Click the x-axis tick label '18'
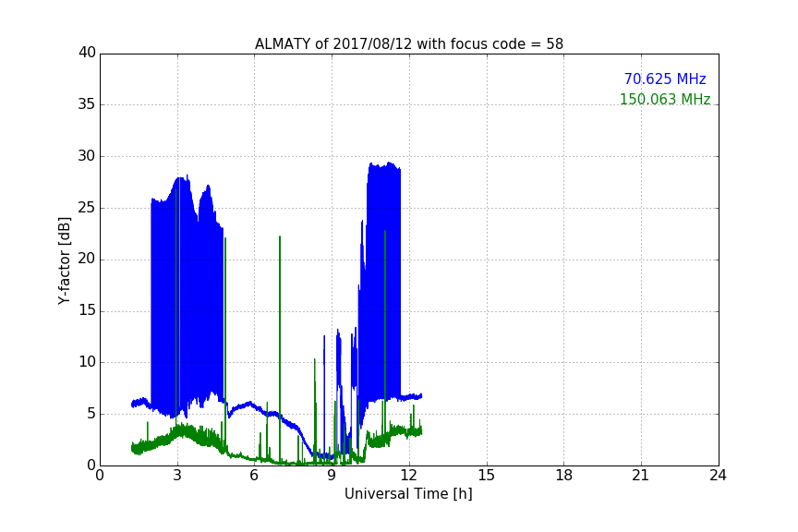 click(x=564, y=476)
